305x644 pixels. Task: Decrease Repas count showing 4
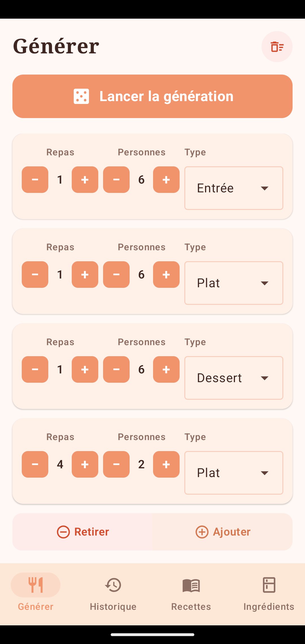pos(35,464)
